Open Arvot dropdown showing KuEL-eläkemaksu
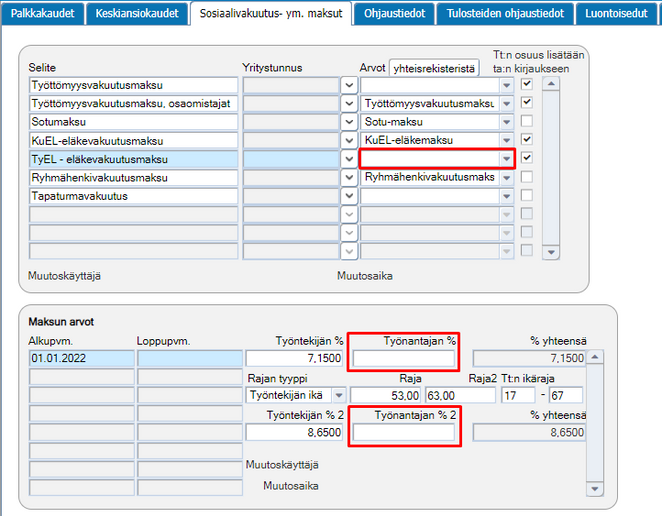Viewport: 662px width, 516px height. 506,141
